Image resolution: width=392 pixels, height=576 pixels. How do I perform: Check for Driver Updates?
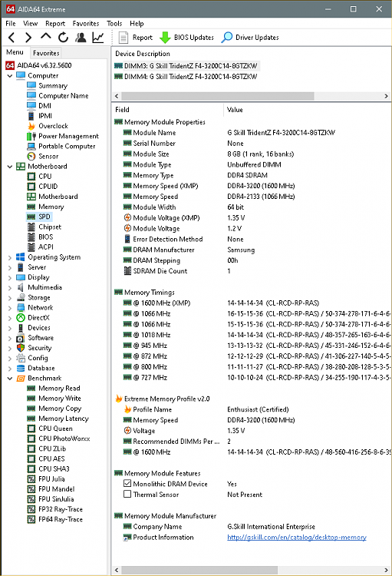[250, 38]
